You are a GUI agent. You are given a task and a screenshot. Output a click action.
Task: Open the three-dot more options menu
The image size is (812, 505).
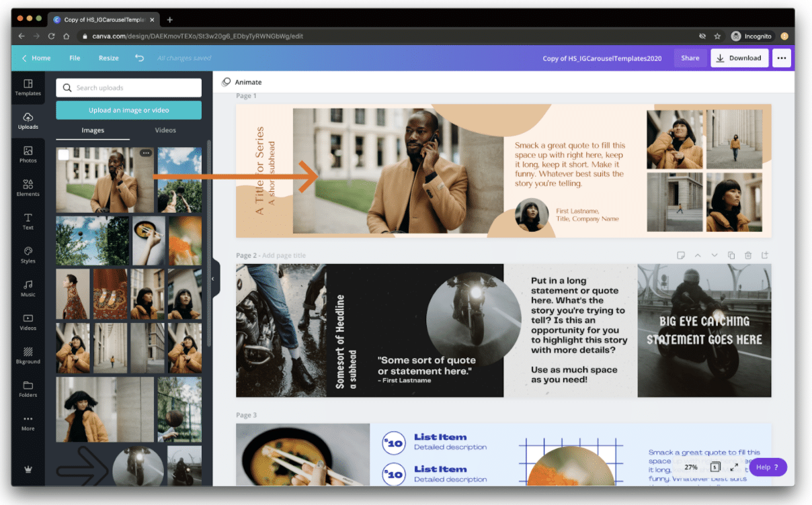click(781, 58)
